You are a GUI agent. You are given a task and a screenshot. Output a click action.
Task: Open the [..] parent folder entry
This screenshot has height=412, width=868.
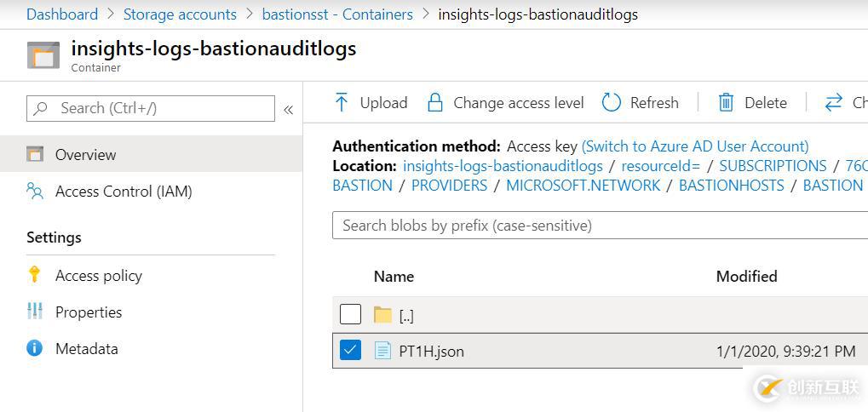[406, 316]
